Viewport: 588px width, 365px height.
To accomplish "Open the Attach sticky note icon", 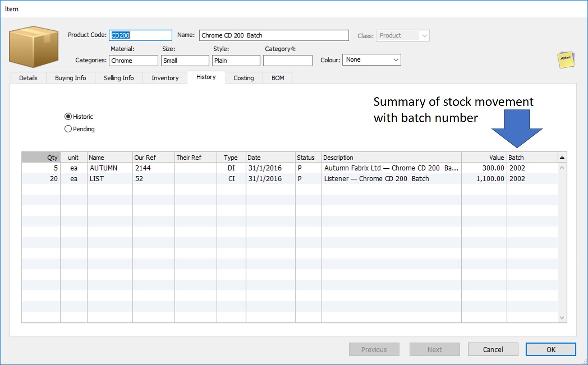I will point(566,59).
